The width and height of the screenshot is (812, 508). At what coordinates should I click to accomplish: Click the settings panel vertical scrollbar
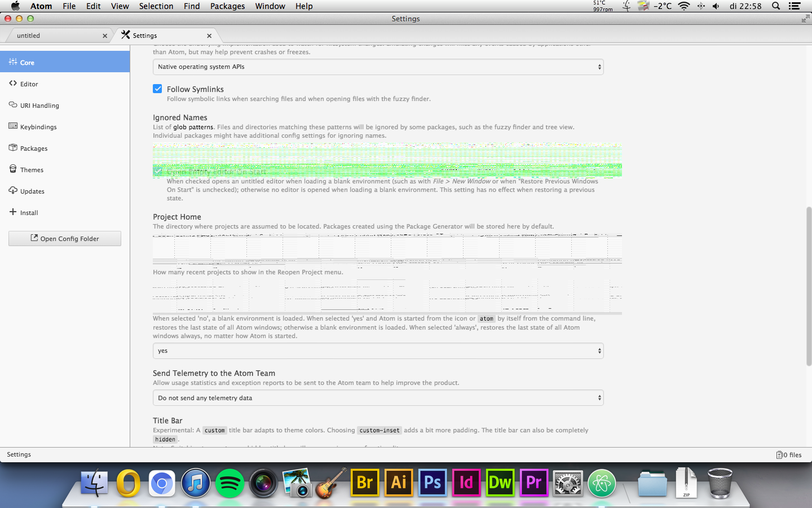809,286
